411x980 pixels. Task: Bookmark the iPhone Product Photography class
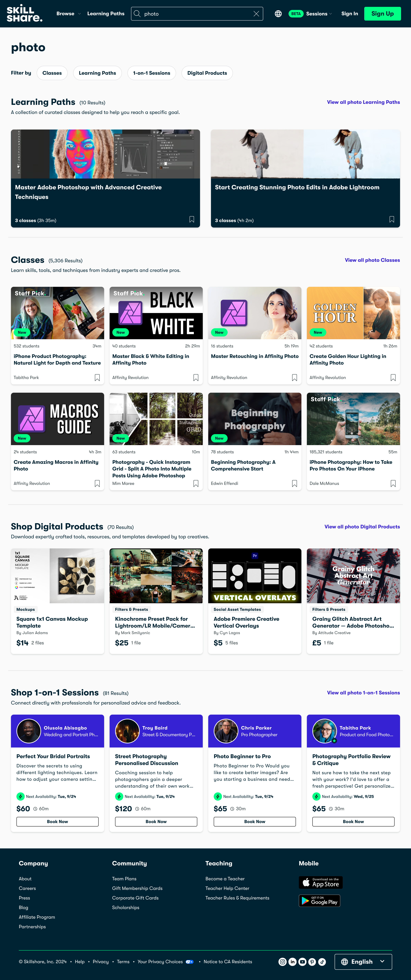pyautogui.click(x=97, y=377)
